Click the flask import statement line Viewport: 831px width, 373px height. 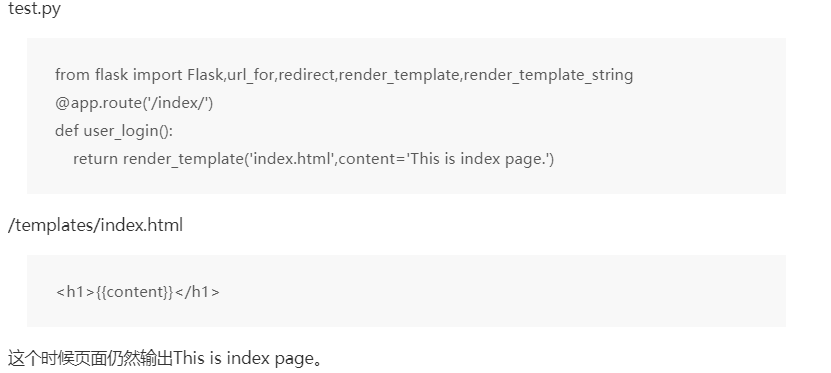[344, 75]
